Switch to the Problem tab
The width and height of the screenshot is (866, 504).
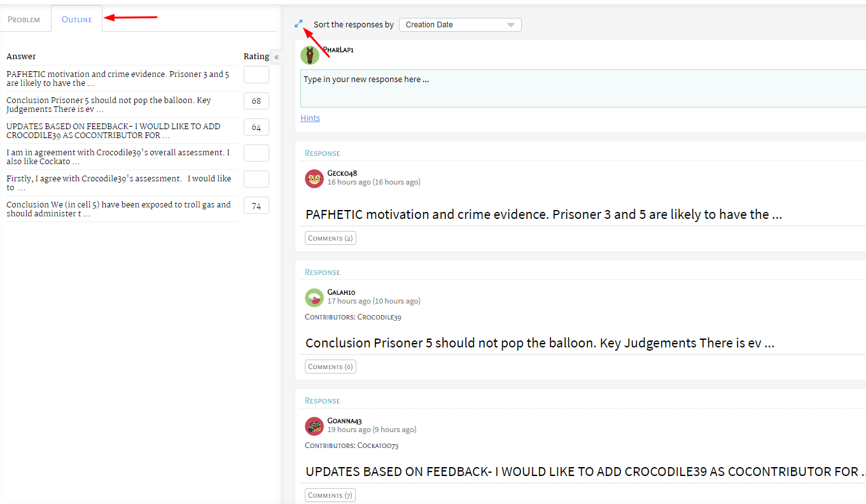point(24,20)
